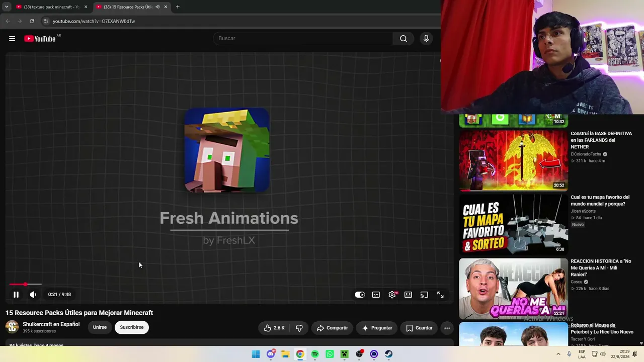Go forward in browser history
The width and height of the screenshot is (644, 362).
tap(20, 21)
